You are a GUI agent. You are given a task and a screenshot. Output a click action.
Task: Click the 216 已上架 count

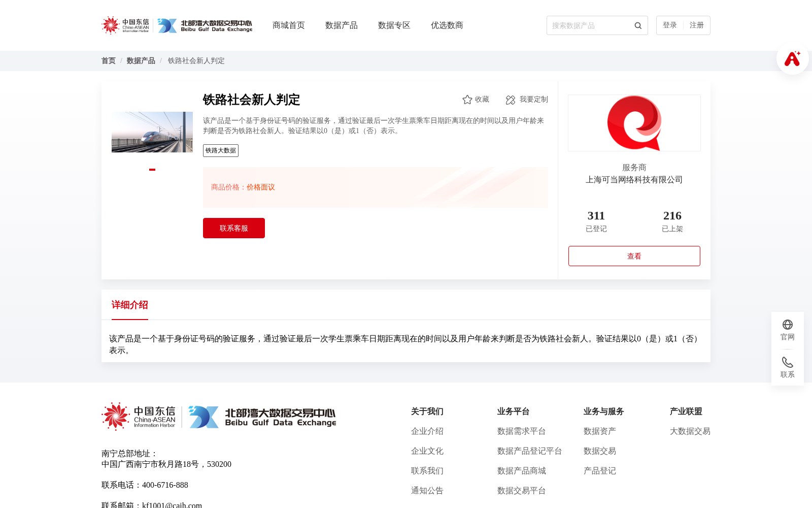(x=672, y=221)
